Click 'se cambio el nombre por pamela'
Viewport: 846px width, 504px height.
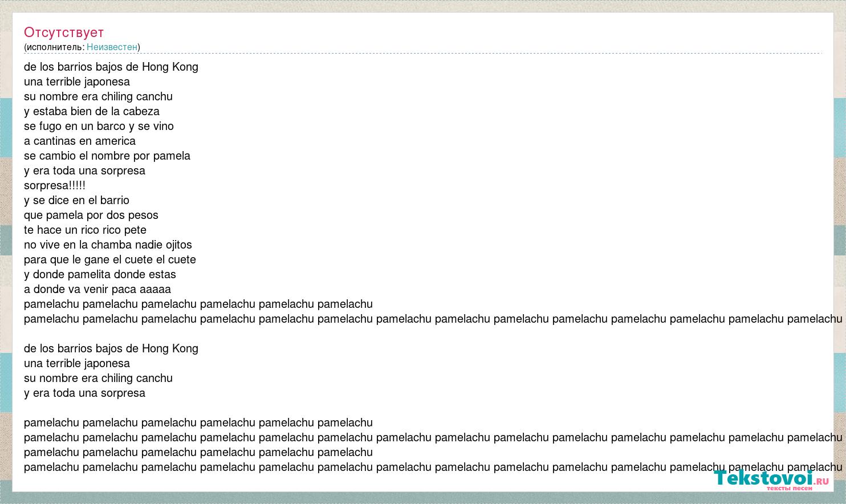[107, 156]
